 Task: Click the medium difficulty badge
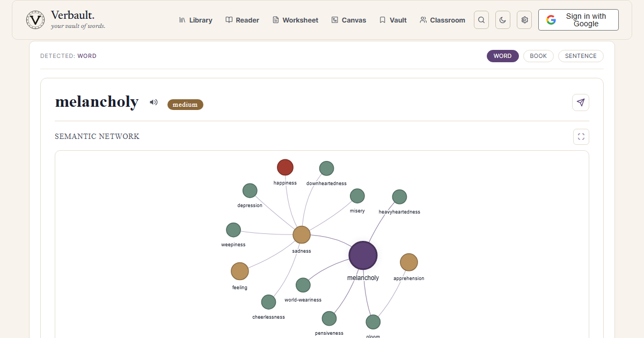coord(185,105)
